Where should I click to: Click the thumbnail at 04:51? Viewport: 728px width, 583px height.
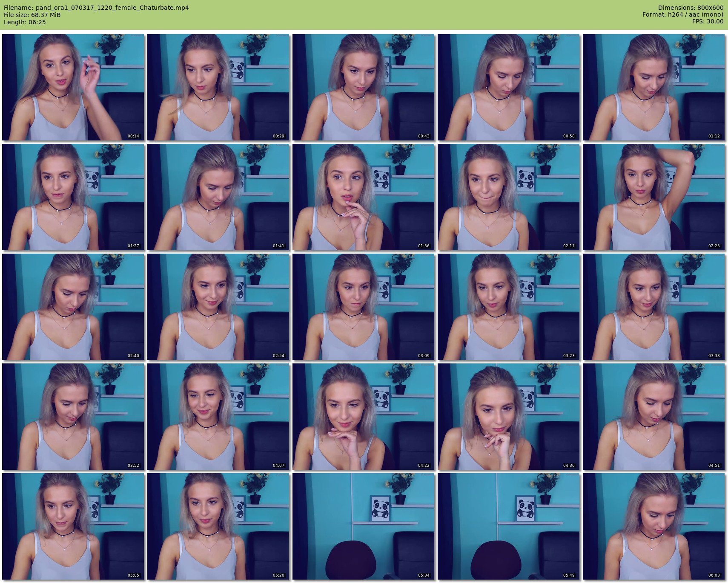654,417
